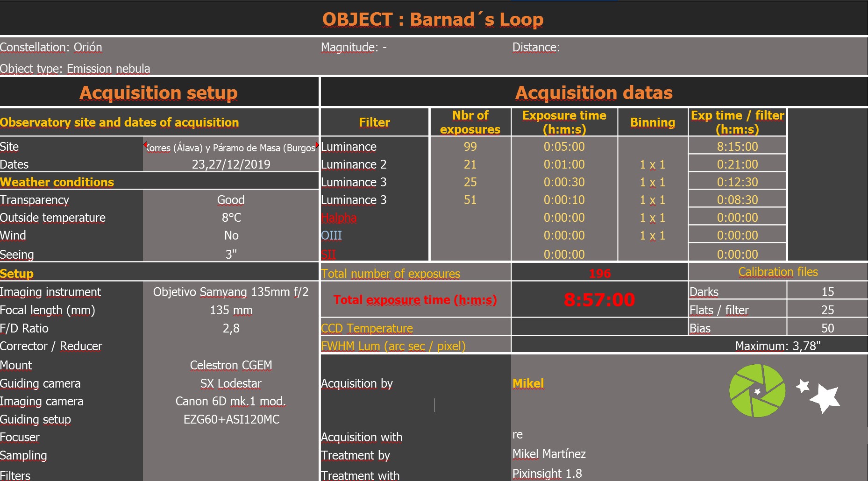Select the total exposure time 8:57:00 cell
The image size is (868, 481).
(x=599, y=300)
